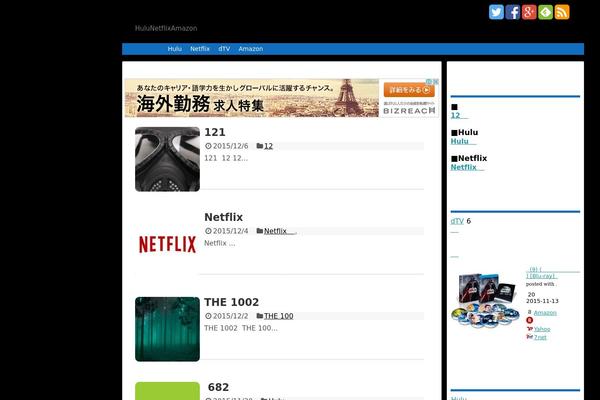Open the green thumbnail of the 682 post
The image size is (600, 400).
pyautogui.click(x=167, y=391)
